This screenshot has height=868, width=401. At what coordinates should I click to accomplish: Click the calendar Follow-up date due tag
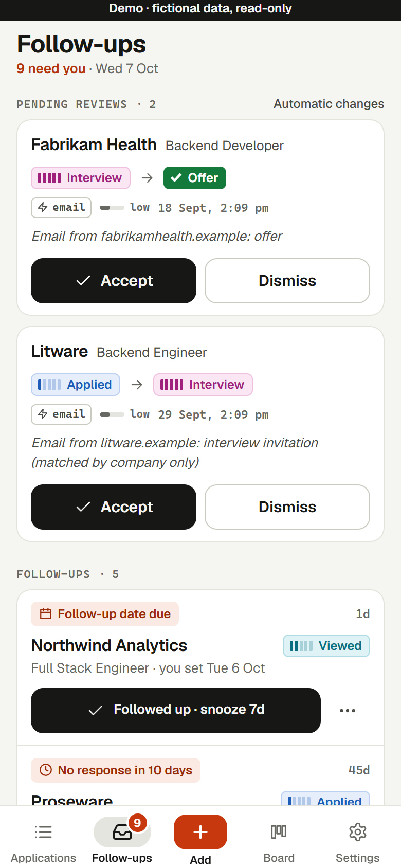click(105, 614)
